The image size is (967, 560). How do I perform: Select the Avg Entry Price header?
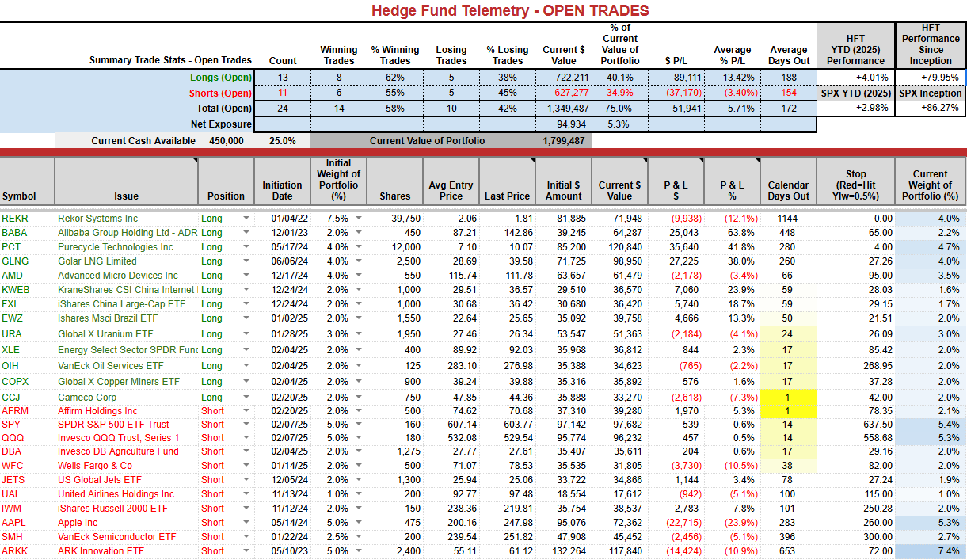(x=450, y=181)
